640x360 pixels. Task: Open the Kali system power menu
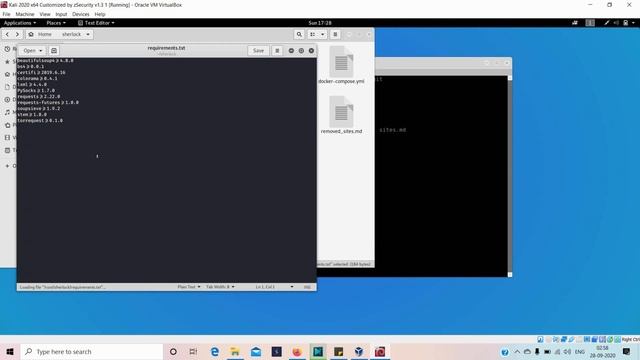pyautogui.click(x=628, y=23)
